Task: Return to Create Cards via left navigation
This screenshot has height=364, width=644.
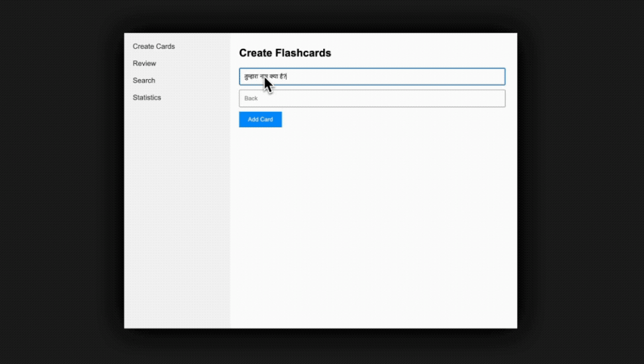Action: pyautogui.click(x=154, y=46)
